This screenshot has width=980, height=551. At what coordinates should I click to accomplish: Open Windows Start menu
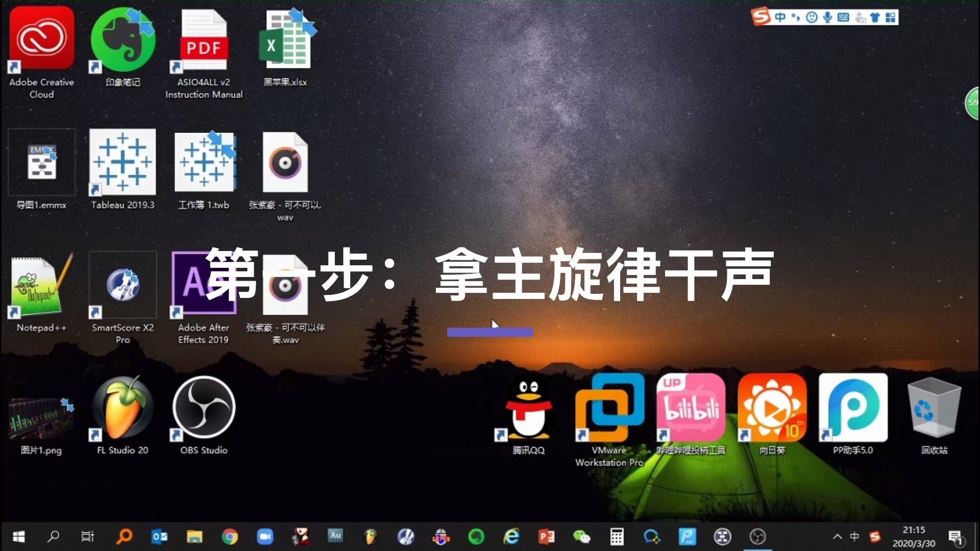pyautogui.click(x=10, y=536)
